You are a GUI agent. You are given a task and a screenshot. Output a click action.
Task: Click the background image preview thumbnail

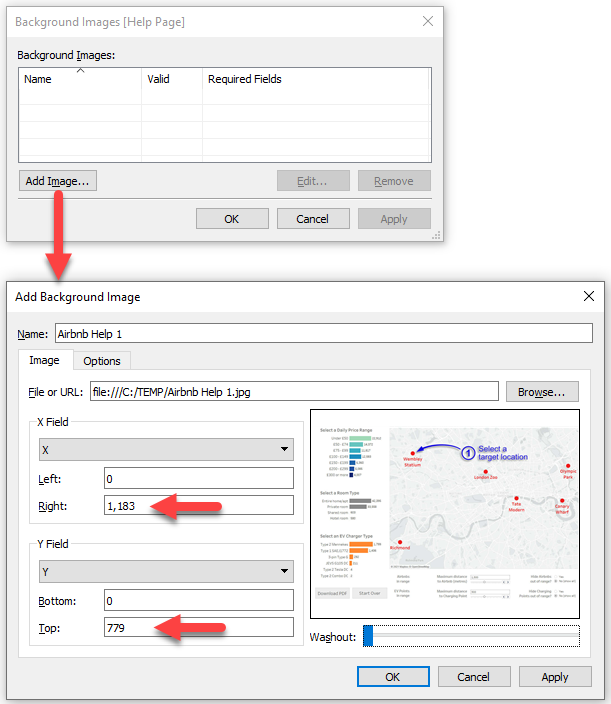(445, 515)
